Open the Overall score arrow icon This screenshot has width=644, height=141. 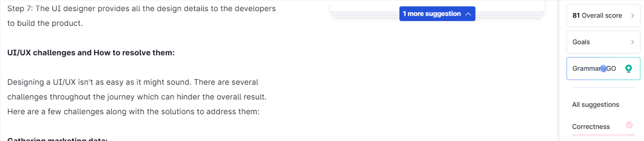tap(633, 15)
